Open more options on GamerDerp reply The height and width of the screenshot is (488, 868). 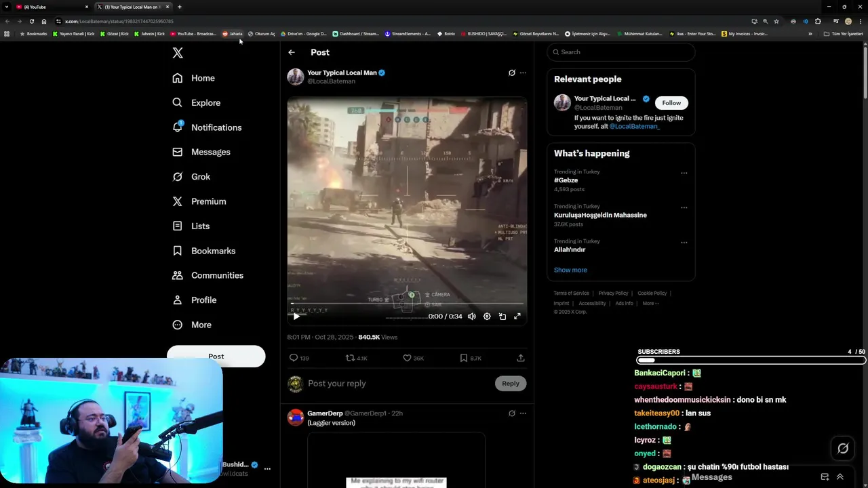[523, 413]
